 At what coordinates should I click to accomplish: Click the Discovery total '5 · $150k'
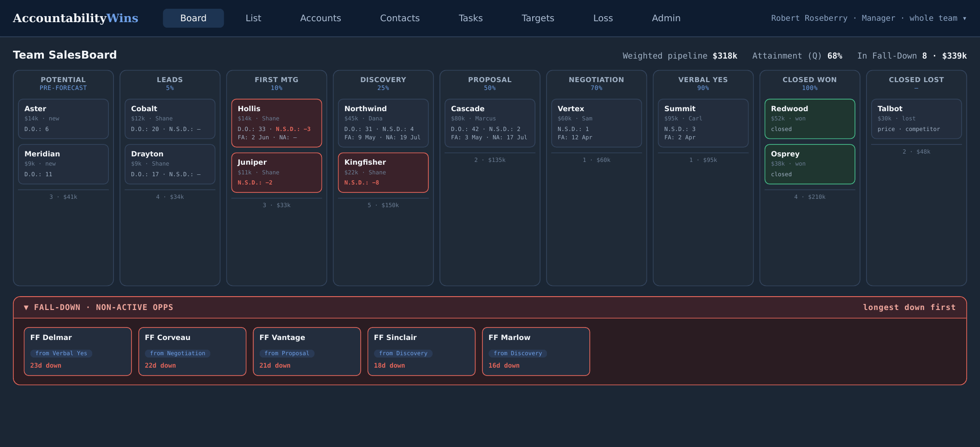(x=383, y=205)
